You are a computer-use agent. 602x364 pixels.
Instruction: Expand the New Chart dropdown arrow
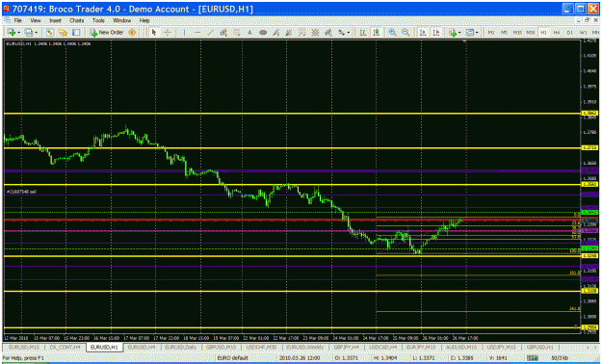(x=18, y=33)
